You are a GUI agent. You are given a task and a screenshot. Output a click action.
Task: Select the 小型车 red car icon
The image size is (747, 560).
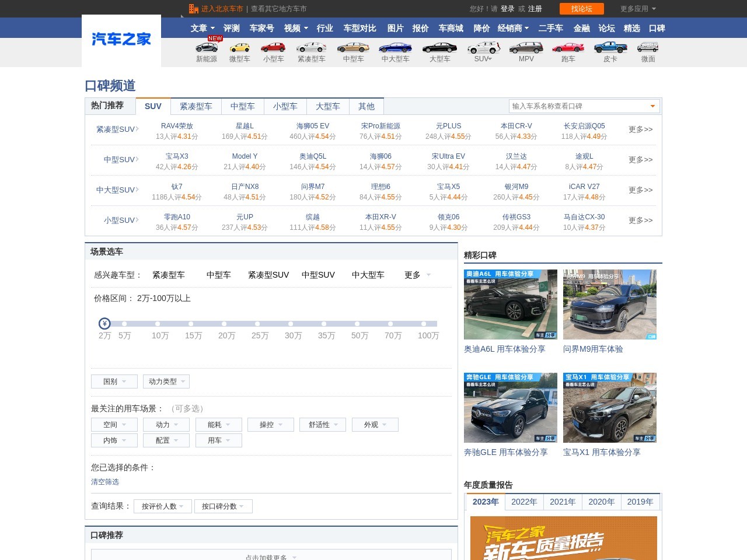coord(273,47)
